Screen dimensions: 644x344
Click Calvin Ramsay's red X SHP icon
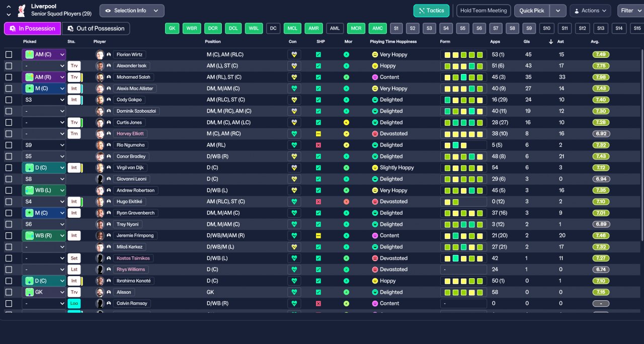pyautogui.click(x=318, y=303)
